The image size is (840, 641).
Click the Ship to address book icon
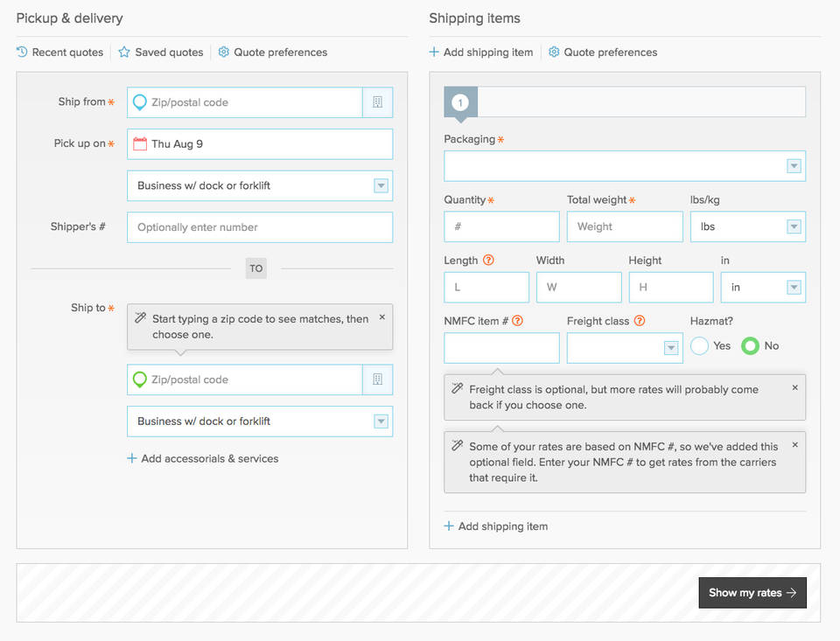[x=377, y=380]
